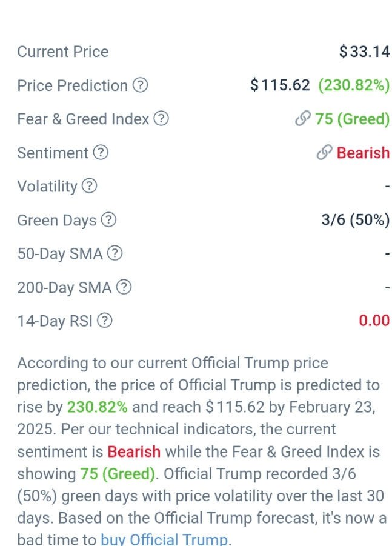
Task: Open the 200-Day SMA help icon
Action: tap(124, 287)
